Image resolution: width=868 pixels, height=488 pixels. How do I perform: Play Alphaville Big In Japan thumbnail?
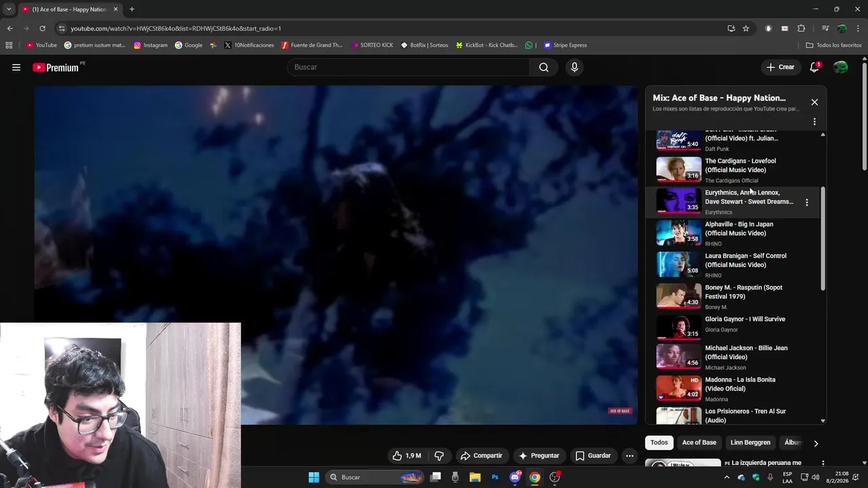[679, 232]
